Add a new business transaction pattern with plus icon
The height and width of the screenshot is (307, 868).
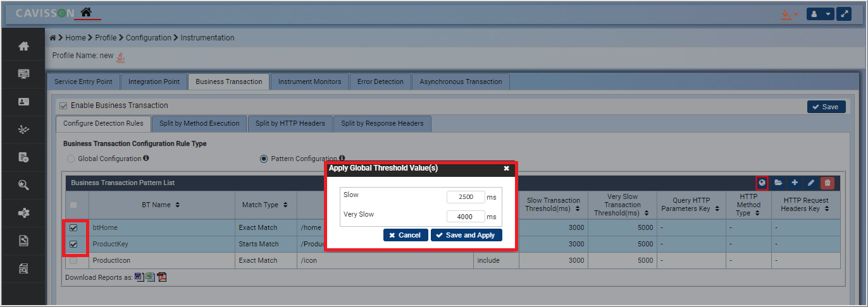coord(795,183)
